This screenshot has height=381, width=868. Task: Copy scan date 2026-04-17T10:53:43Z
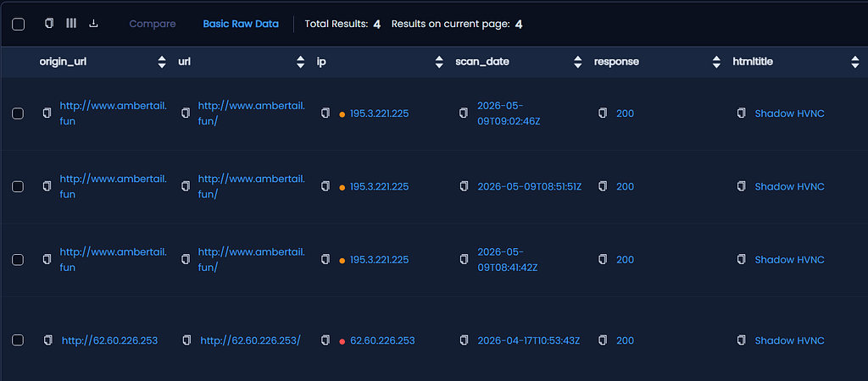(464, 340)
